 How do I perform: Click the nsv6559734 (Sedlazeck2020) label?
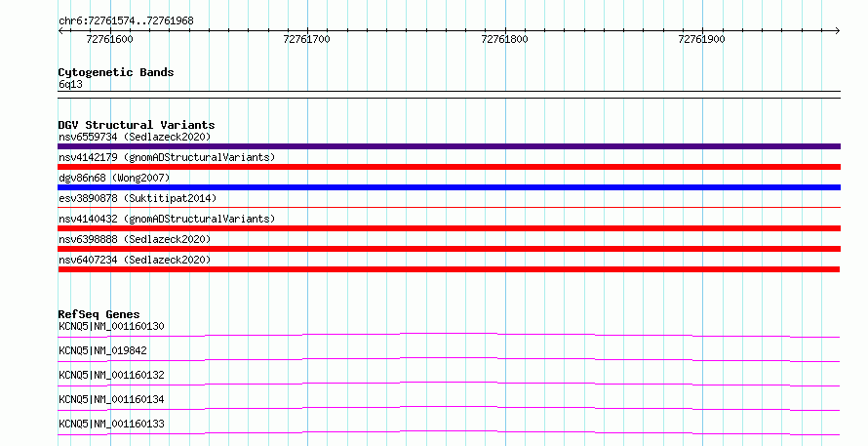[x=135, y=137]
